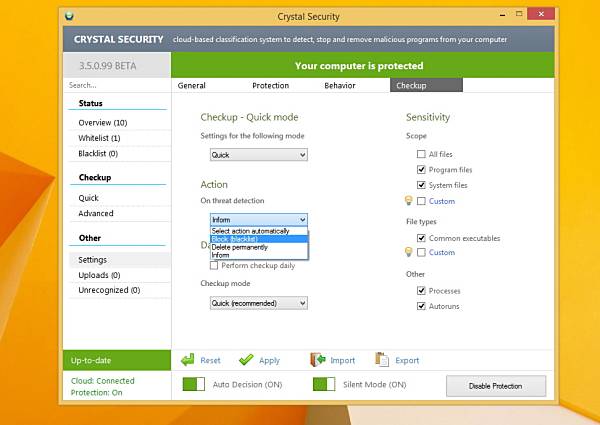Click the Apply link
This screenshot has height=425, width=600.
269,360
